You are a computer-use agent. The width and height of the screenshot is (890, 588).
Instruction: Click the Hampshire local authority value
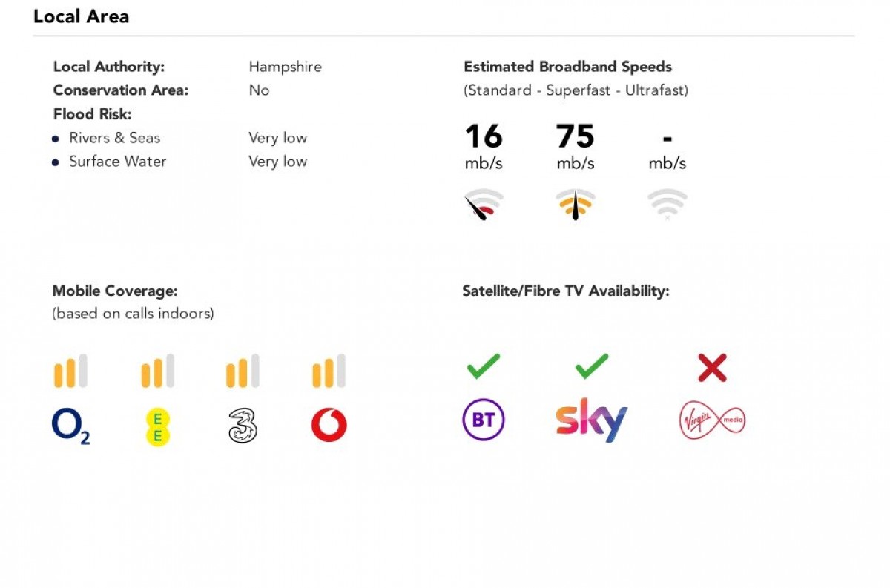coord(286,67)
